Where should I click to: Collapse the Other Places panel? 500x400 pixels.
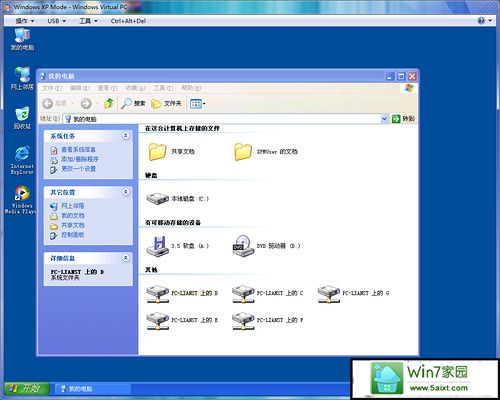pyautogui.click(x=126, y=192)
